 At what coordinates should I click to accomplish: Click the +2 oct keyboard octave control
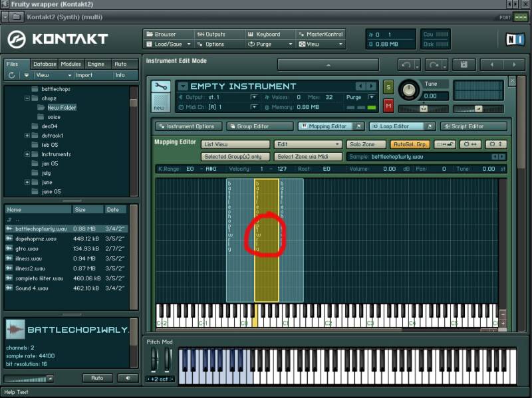(160, 379)
